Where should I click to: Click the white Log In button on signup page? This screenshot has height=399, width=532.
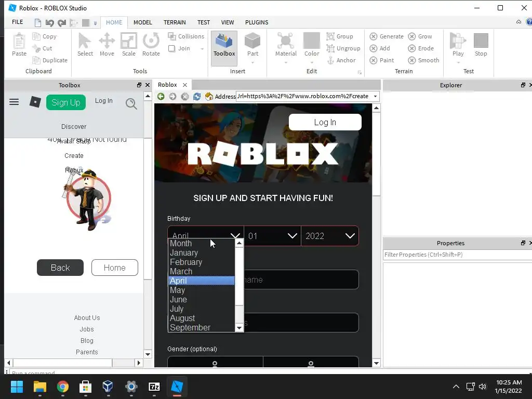(x=325, y=122)
